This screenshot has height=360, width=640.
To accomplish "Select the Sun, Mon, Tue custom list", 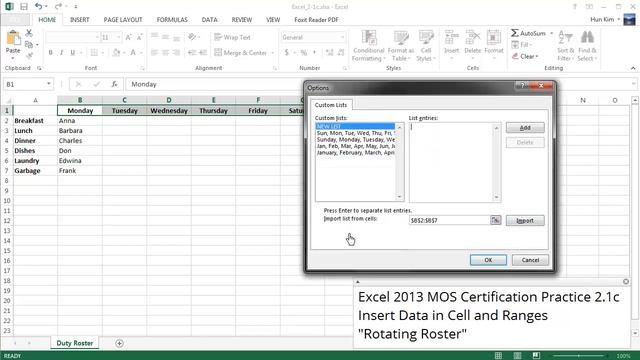I will coord(355,133).
